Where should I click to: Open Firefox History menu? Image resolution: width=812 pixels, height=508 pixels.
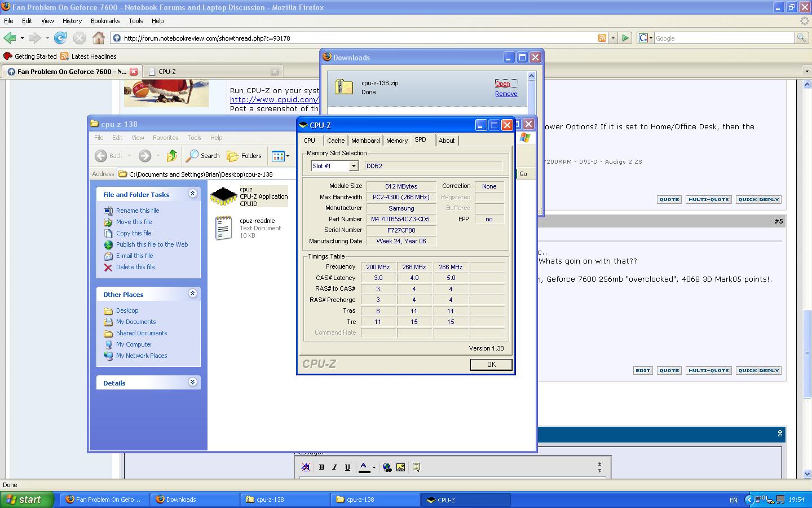point(72,21)
